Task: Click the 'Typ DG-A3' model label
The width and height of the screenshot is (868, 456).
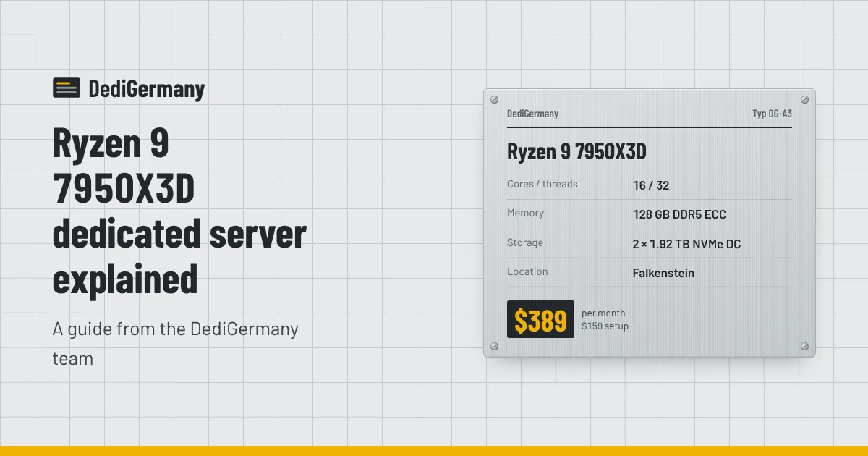Action: tap(772, 114)
